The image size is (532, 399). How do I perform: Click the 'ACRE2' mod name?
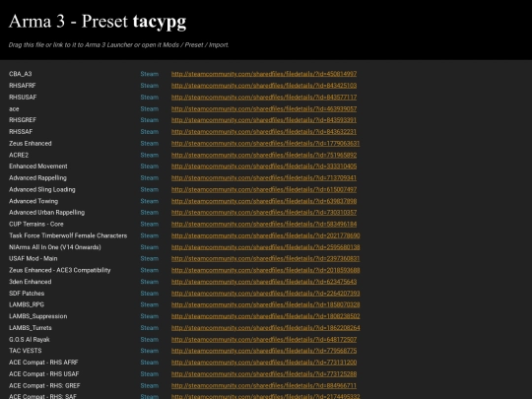point(19,155)
